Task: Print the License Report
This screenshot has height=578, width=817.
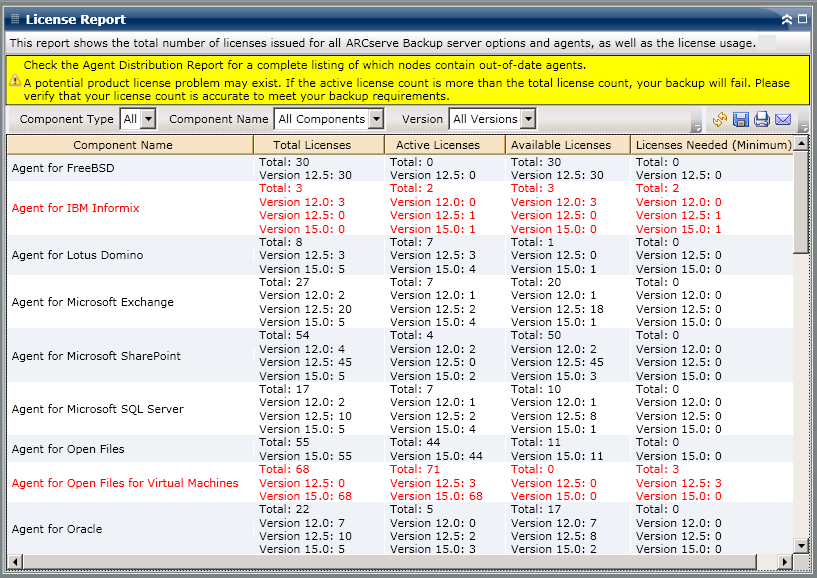Action: click(x=761, y=119)
